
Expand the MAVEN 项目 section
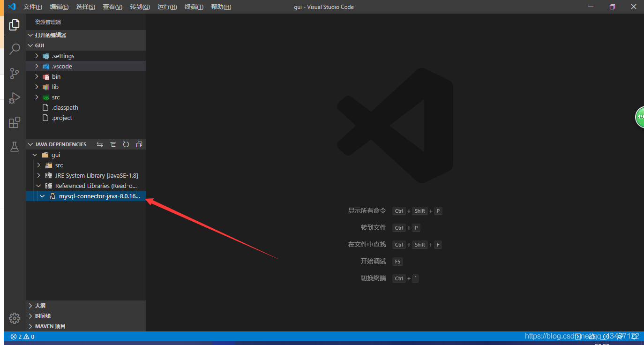[x=86, y=326]
